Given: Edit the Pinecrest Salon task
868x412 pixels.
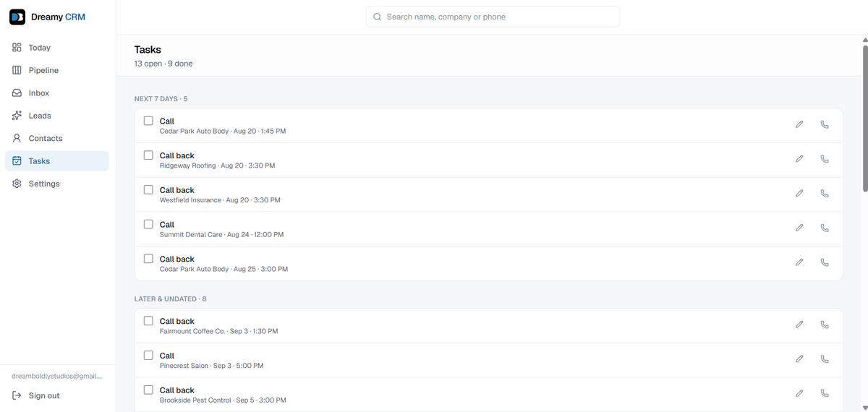Looking at the screenshot, I should [x=799, y=359].
